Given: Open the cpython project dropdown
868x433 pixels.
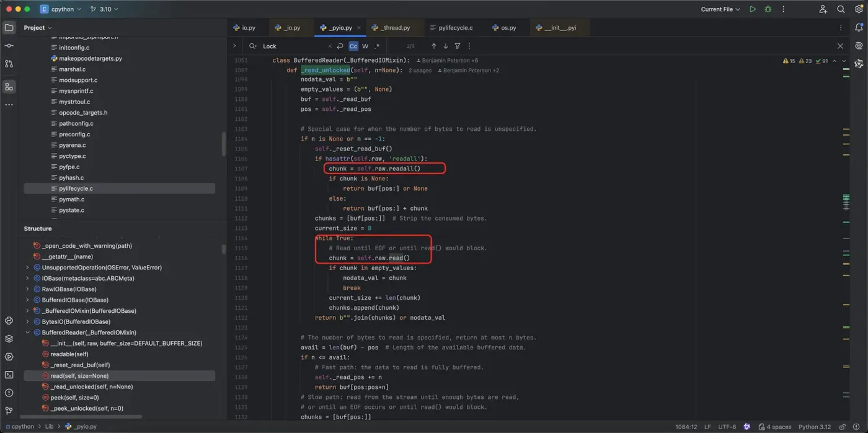Looking at the screenshot, I should click(62, 9).
